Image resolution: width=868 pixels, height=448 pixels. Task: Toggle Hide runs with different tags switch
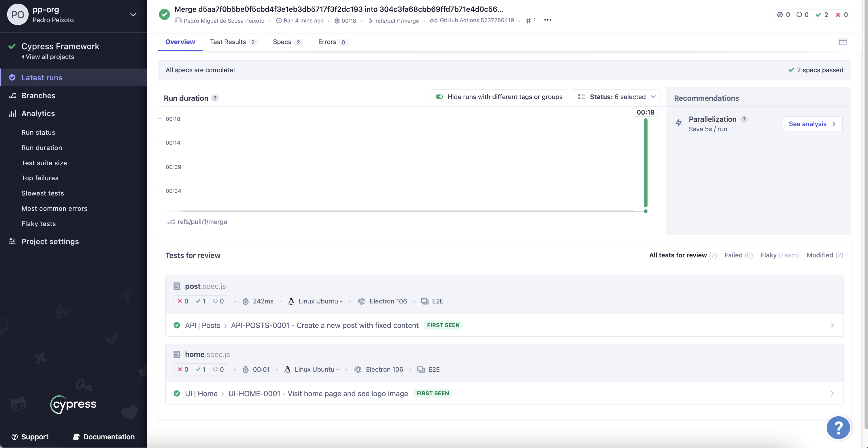click(x=439, y=97)
